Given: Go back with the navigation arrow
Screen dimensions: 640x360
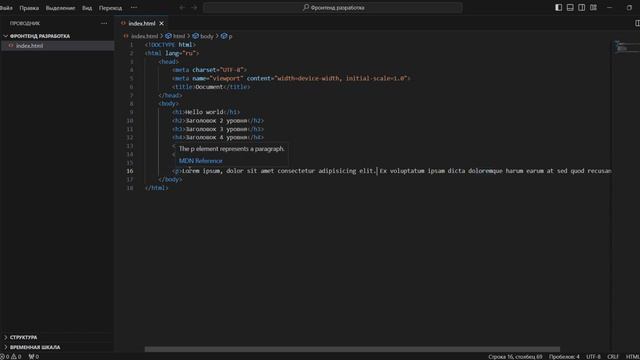Looking at the screenshot, I should click(x=182, y=7).
